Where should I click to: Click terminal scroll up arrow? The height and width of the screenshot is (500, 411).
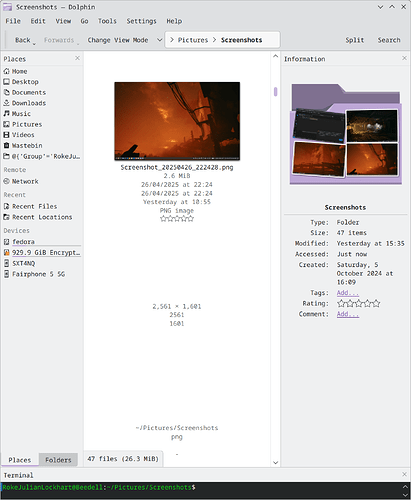coord(405,487)
